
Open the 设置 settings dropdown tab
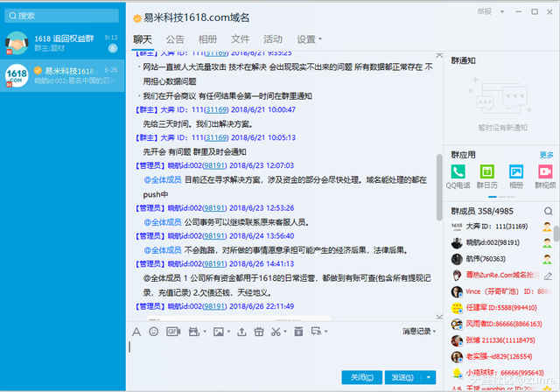pos(309,39)
